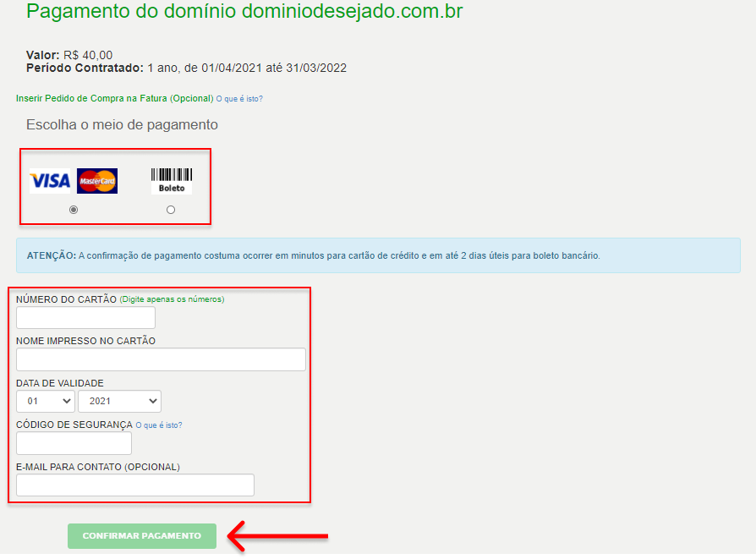Click the Boleto barcode icon
This screenshot has height=559, width=756.
[172, 181]
